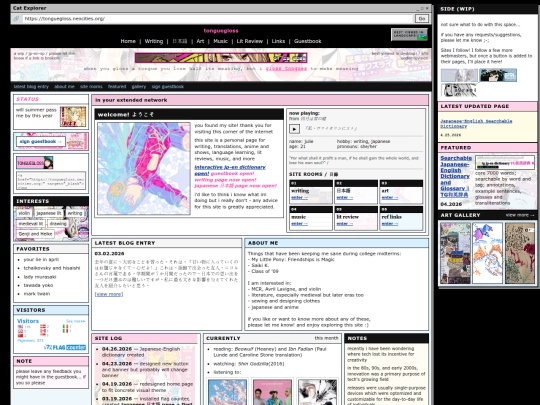The width and height of the screenshot is (540, 405).
Task: Click 'this month' in Currently header
Action: point(326,338)
